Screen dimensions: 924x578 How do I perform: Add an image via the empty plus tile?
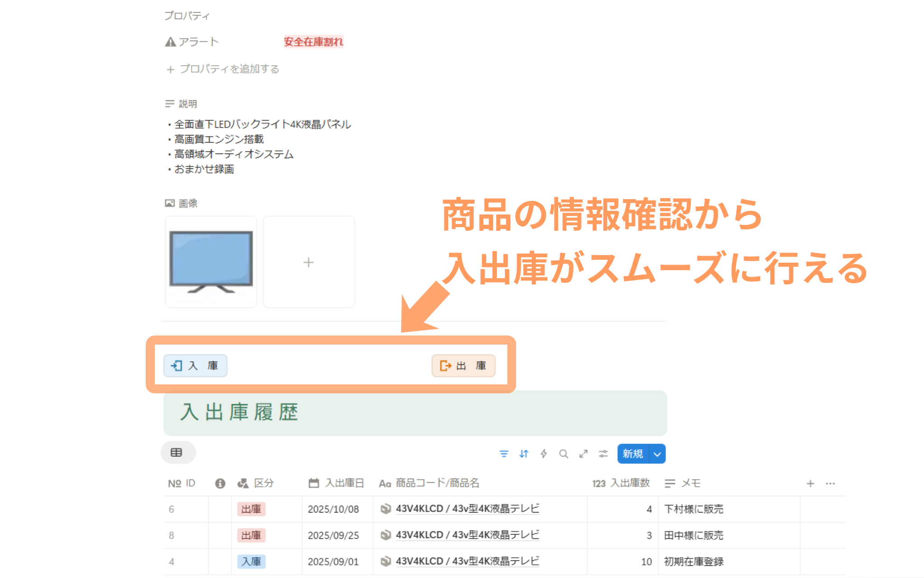click(x=309, y=262)
